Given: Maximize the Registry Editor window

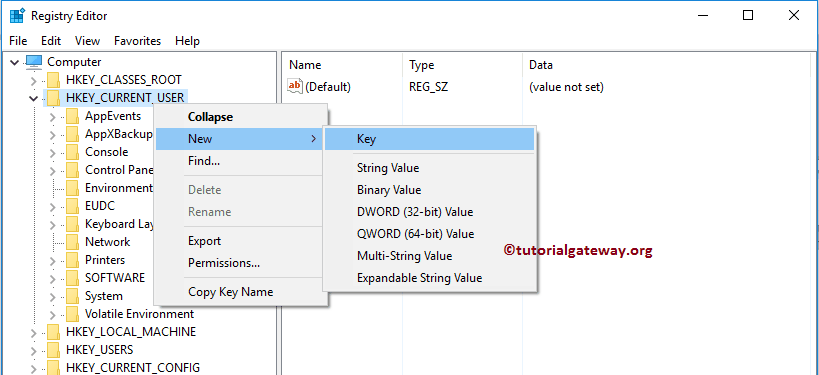Looking at the screenshot, I should (x=748, y=16).
